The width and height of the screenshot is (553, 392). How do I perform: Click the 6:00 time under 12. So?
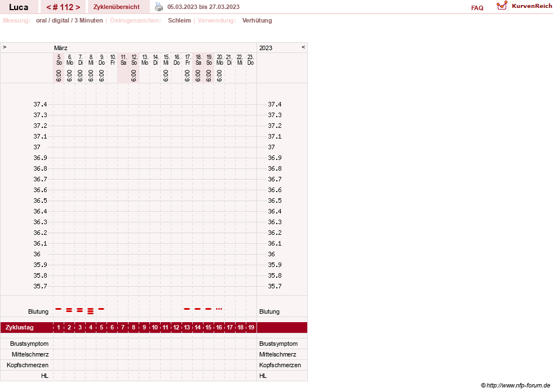pos(134,76)
